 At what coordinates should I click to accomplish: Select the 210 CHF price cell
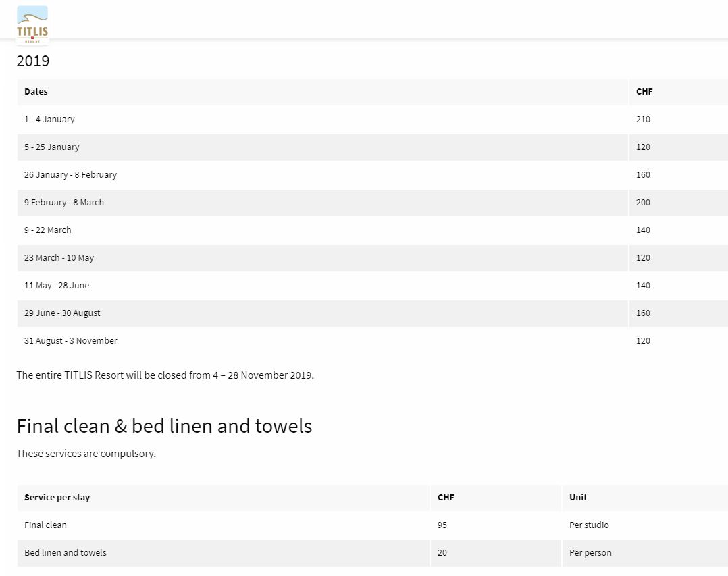pos(643,119)
